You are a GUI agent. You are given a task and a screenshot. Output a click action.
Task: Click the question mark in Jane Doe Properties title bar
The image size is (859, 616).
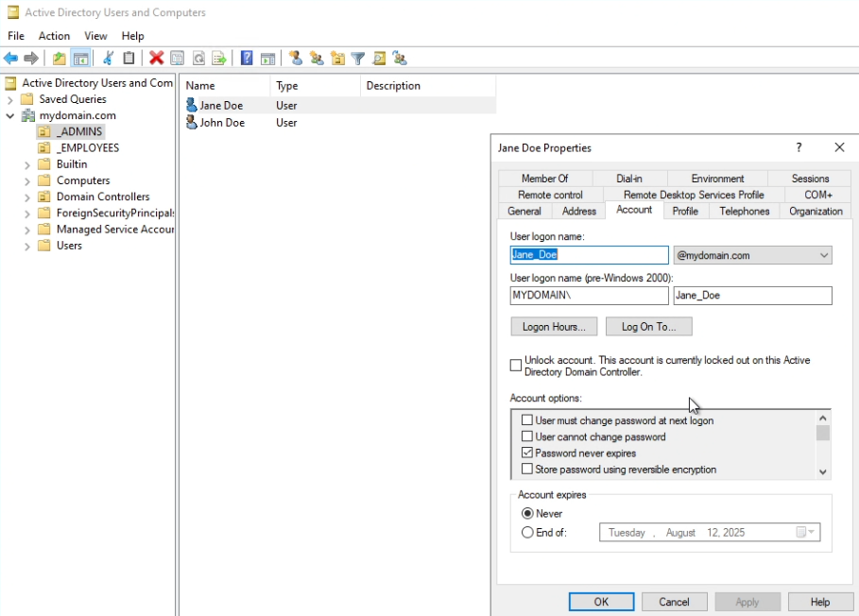(x=799, y=147)
